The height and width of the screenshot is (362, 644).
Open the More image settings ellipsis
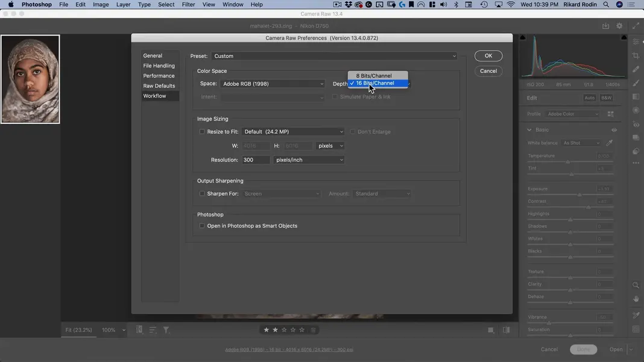636,163
